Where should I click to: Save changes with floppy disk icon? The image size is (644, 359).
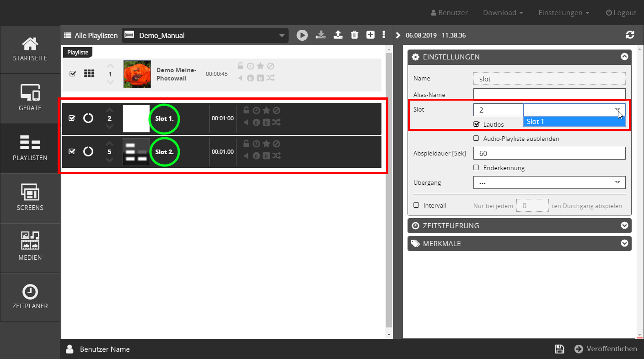tap(559, 349)
